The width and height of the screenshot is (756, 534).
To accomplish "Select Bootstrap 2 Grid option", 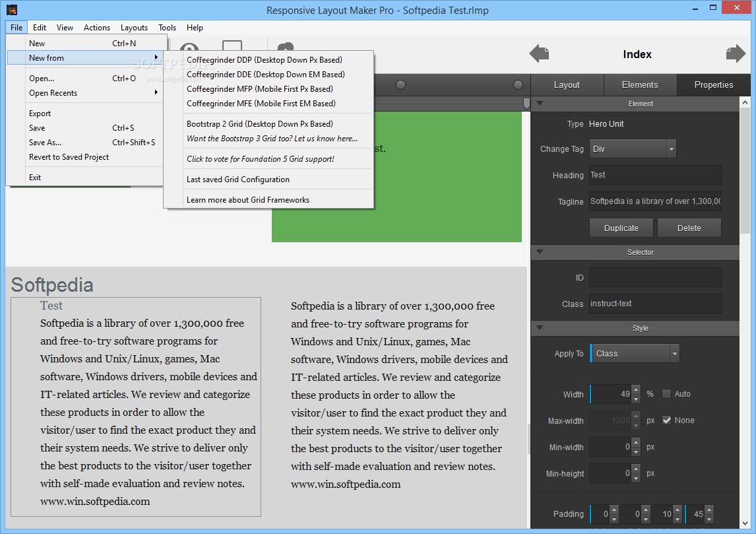I will pyautogui.click(x=268, y=124).
